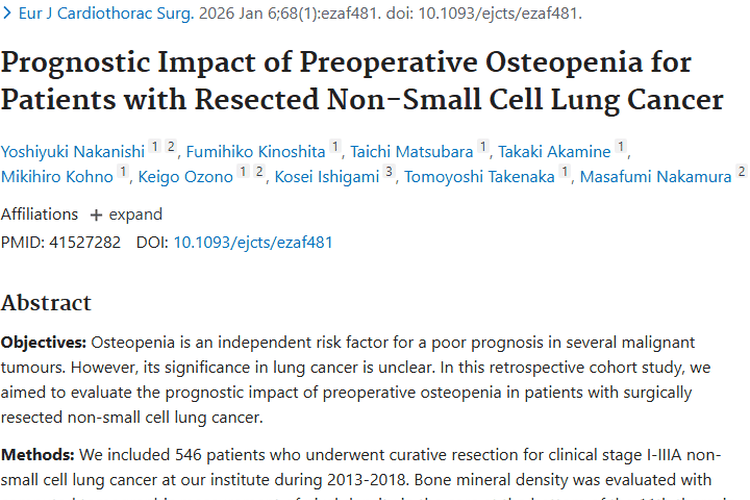Open author Fumihiko Kinoshita's link
The image size is (750, 500).
(x=254, y=152)
